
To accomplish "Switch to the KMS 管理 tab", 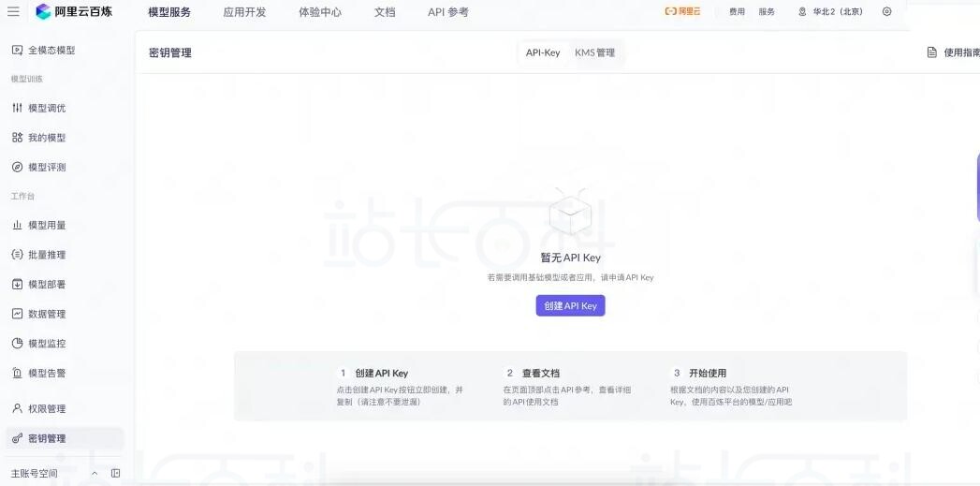I will pos(595,53).
